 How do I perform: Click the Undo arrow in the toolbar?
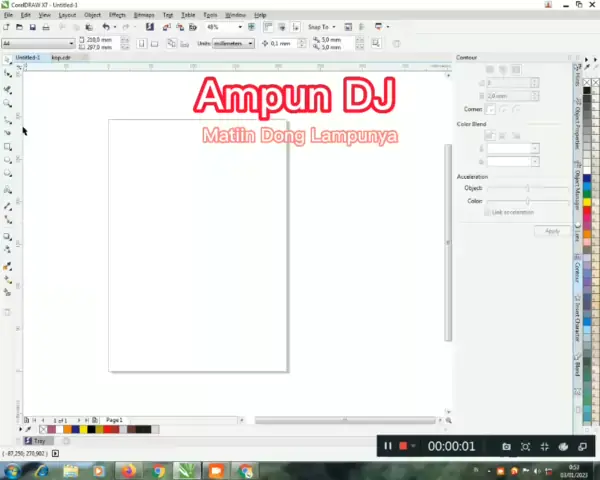105,27
